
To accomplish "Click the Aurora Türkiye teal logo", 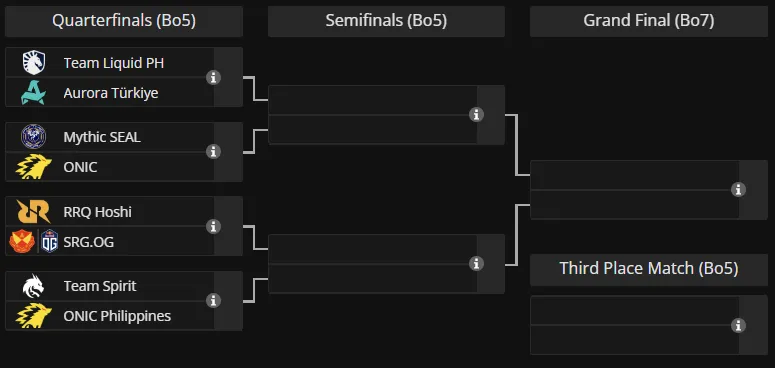I will [34, 92].
